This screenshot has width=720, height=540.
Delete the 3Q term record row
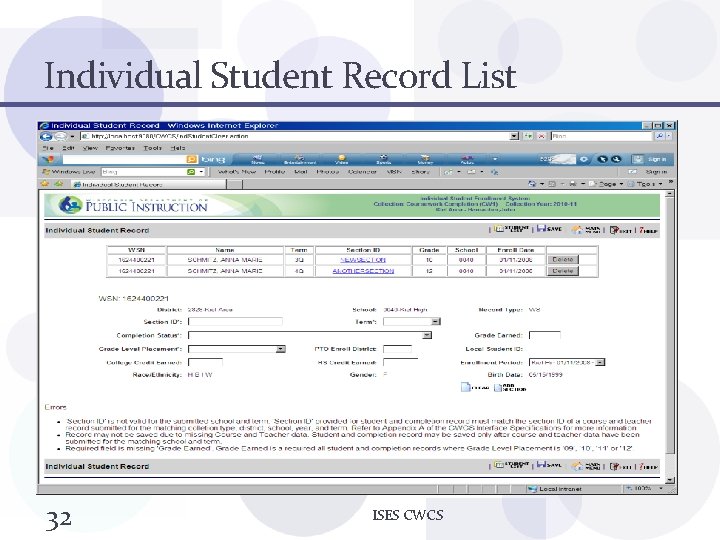tap(562, 259)
